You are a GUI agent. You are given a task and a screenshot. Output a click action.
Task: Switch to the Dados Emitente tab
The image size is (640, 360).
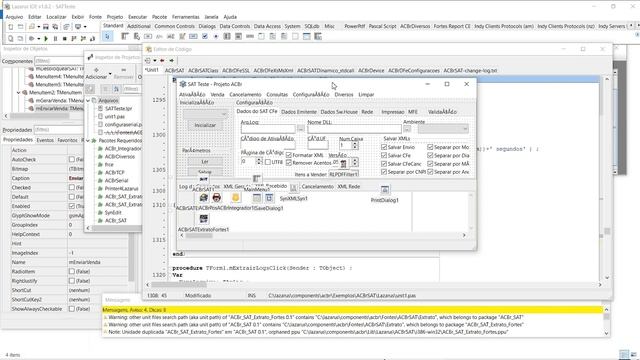(x=299, y=111)
